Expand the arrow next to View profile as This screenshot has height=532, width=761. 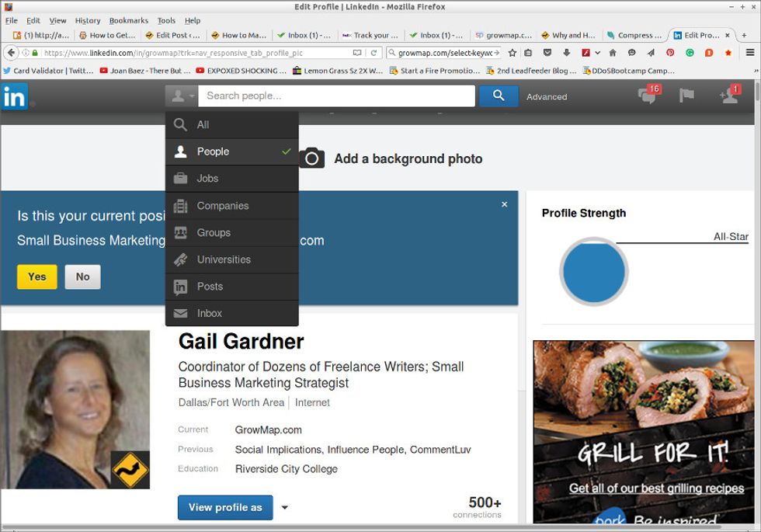(x=285, y=507)
